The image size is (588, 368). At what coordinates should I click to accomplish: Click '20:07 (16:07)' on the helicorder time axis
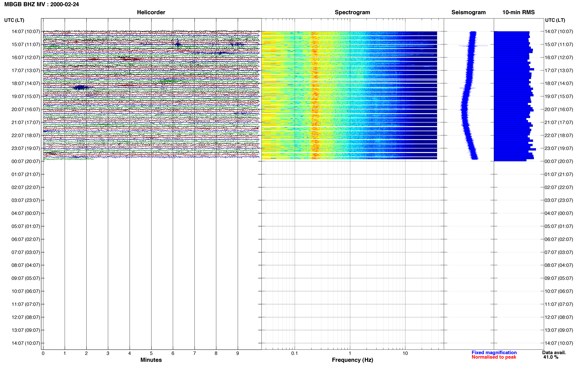pyautogui.click(x=26, y=109)
